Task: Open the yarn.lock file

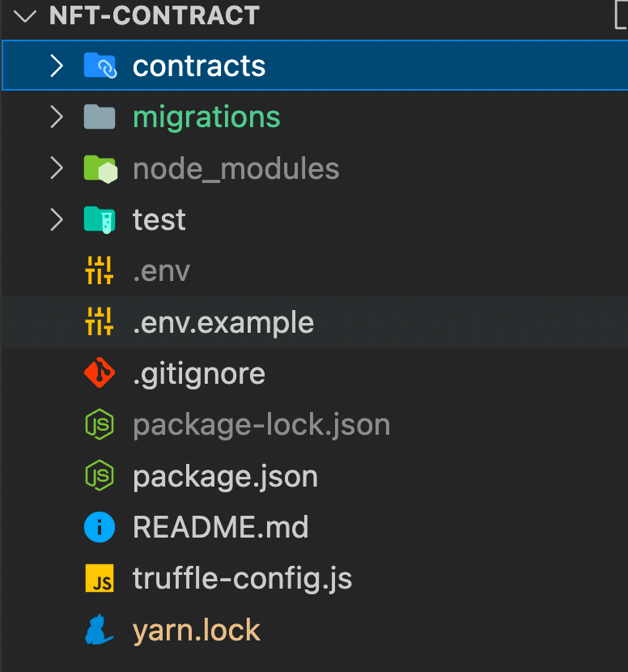Action: [196, 630]
